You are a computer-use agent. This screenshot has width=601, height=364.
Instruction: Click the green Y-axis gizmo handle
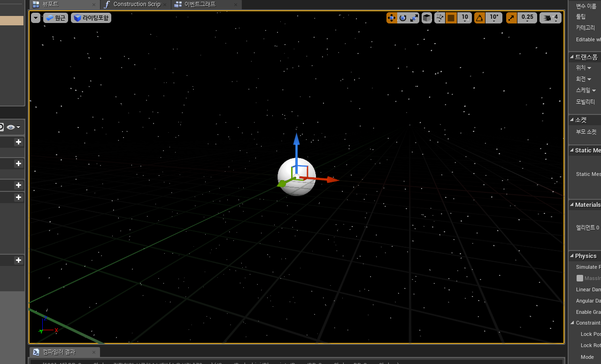click(x=282, y=184)
